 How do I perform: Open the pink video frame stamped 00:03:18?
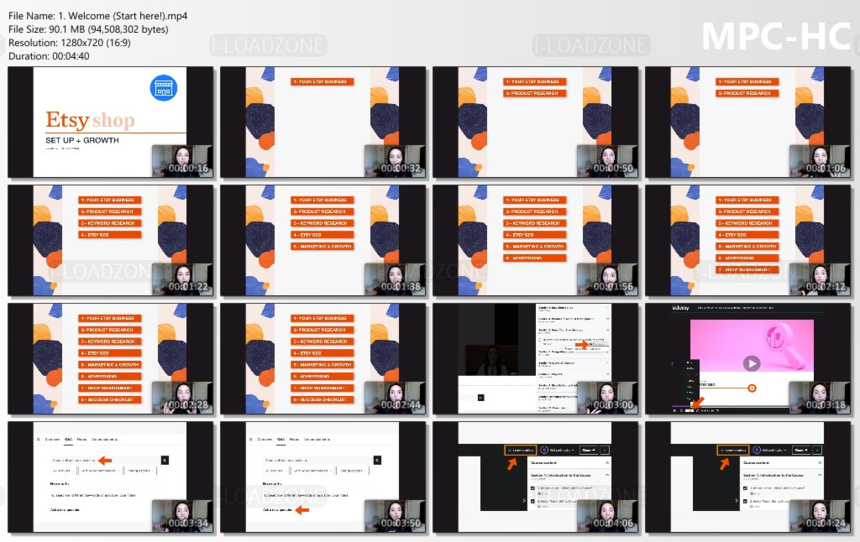click(x=748, y=358)
